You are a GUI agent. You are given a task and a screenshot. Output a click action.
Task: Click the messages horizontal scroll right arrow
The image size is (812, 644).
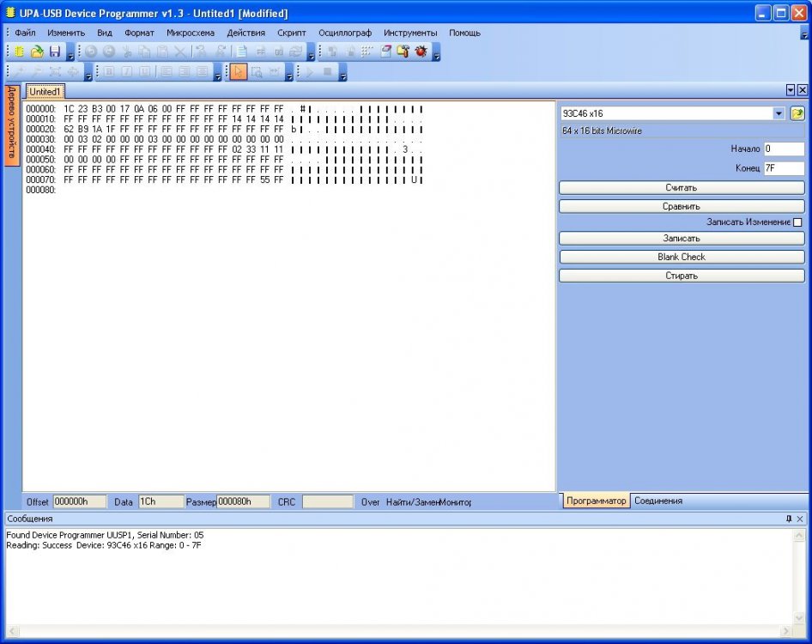[x=786, y=631]
